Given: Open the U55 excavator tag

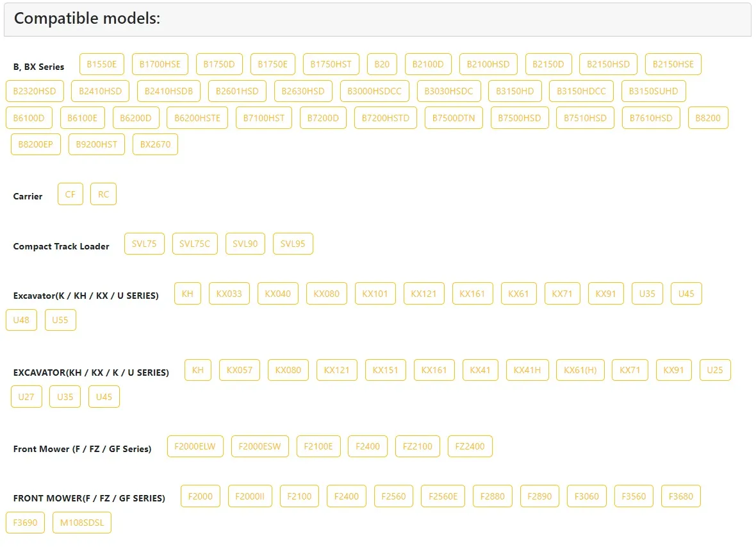Looking at the screenshot, I should [60, 320].
